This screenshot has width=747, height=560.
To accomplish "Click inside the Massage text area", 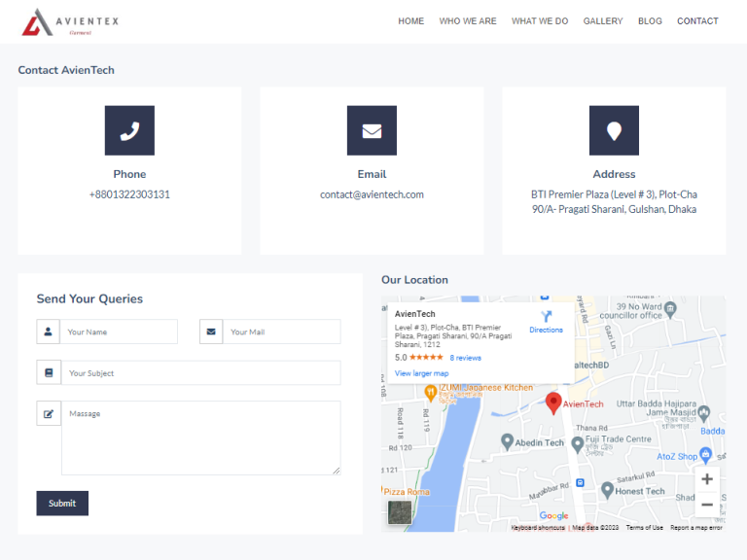I will (x=200, y=437).
